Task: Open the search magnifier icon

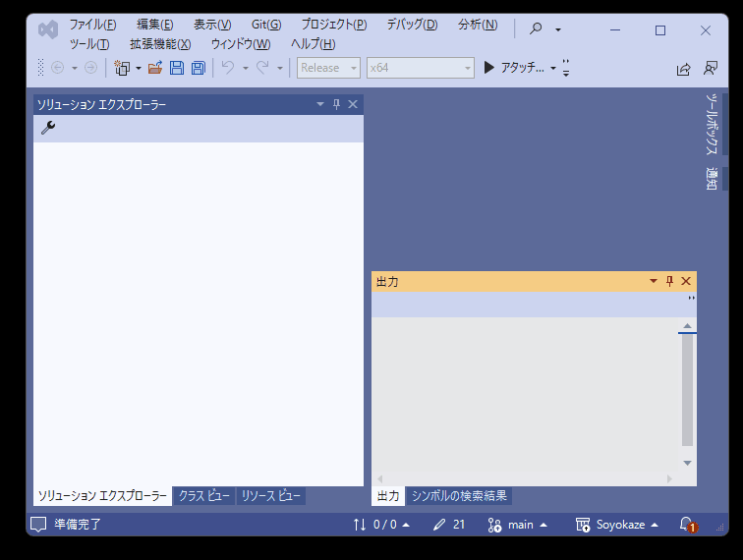Action: [536, 28]
